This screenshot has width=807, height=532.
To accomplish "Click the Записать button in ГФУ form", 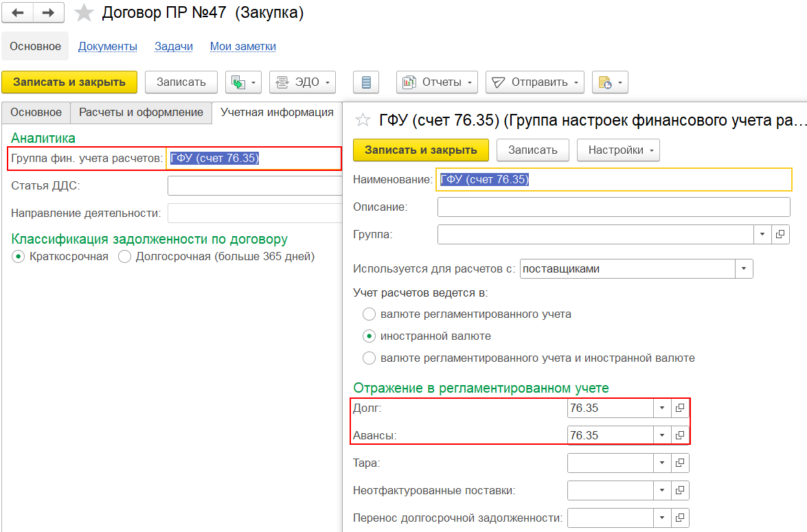I will 533,150.
